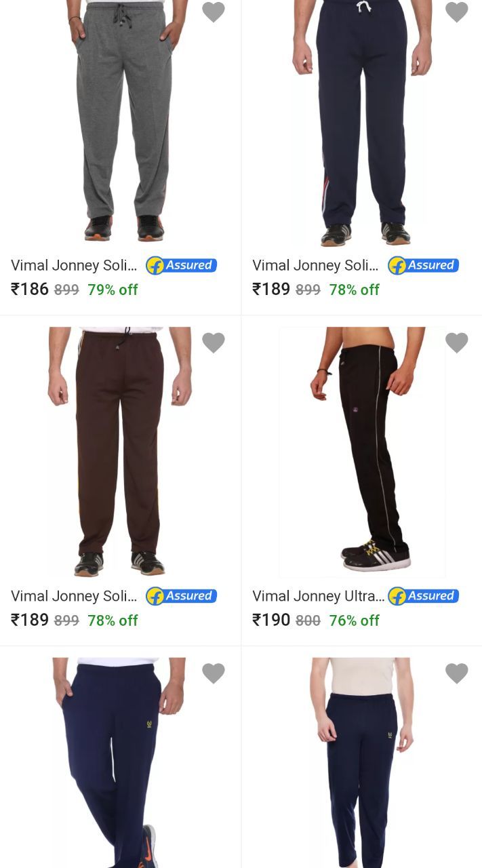Open Vimal Jonney Soli title priced ₹186
Viewport: 482px width, 868px height.
pyautogui.click(x=74, y=265)
